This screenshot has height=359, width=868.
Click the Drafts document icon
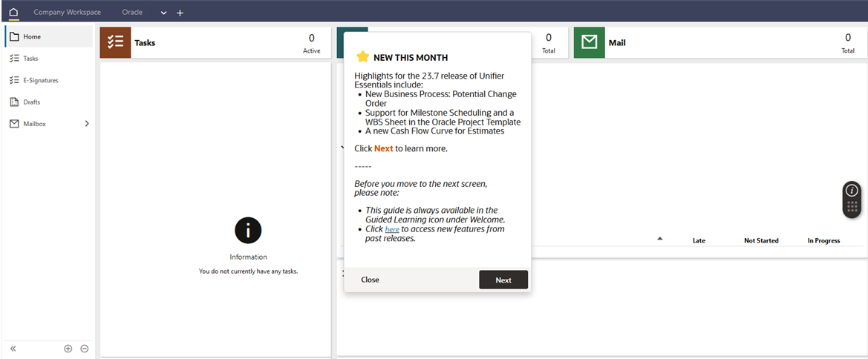pyautogui.click(x=14, y=102)
